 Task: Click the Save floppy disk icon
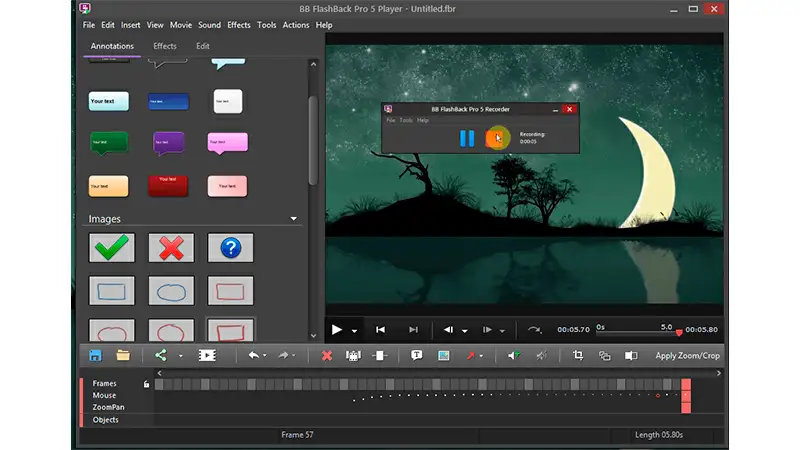[95, 355]
